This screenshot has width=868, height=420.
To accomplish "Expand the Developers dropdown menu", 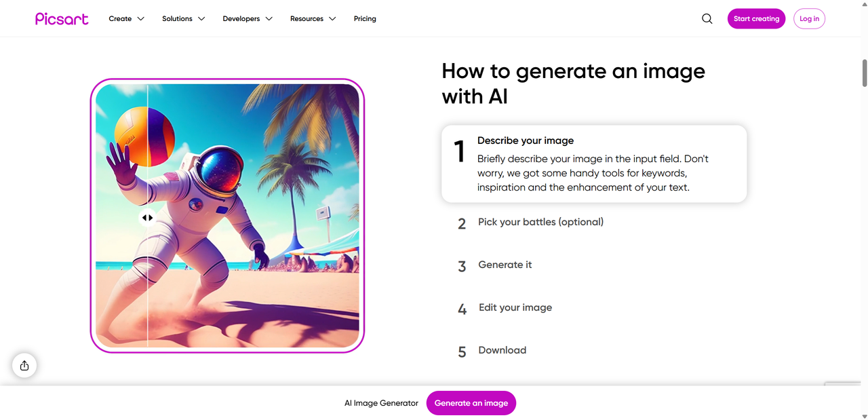I will coord(247,19).
